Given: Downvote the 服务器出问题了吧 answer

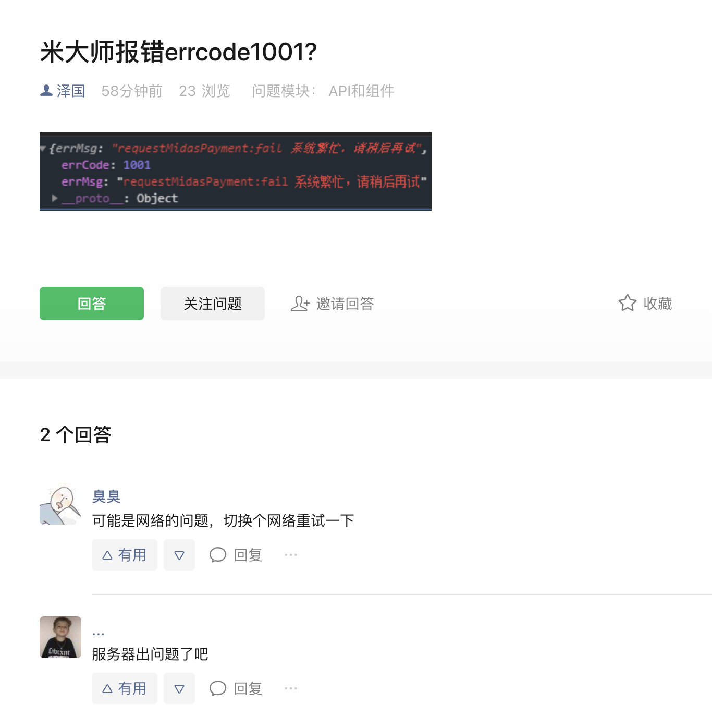Looking at the screenshot, I should click(x=179, y=688).
